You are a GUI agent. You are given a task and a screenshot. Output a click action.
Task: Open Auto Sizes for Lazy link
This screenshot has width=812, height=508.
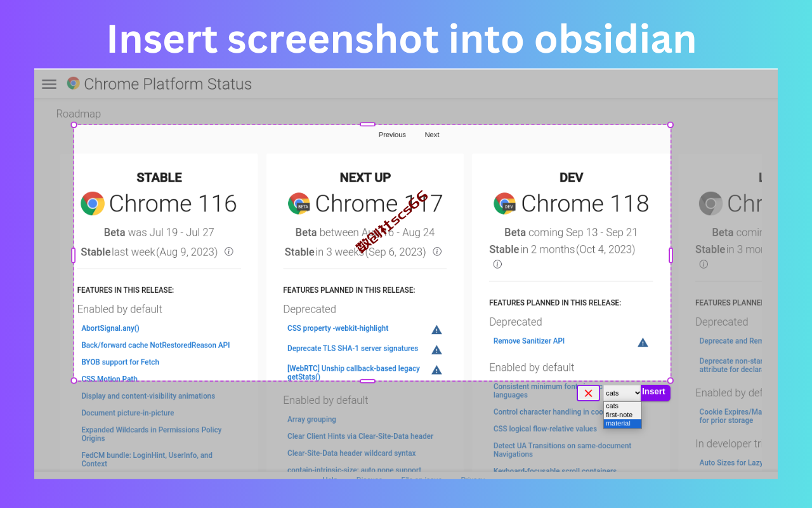pyautogui.click(x=731, y=462)
